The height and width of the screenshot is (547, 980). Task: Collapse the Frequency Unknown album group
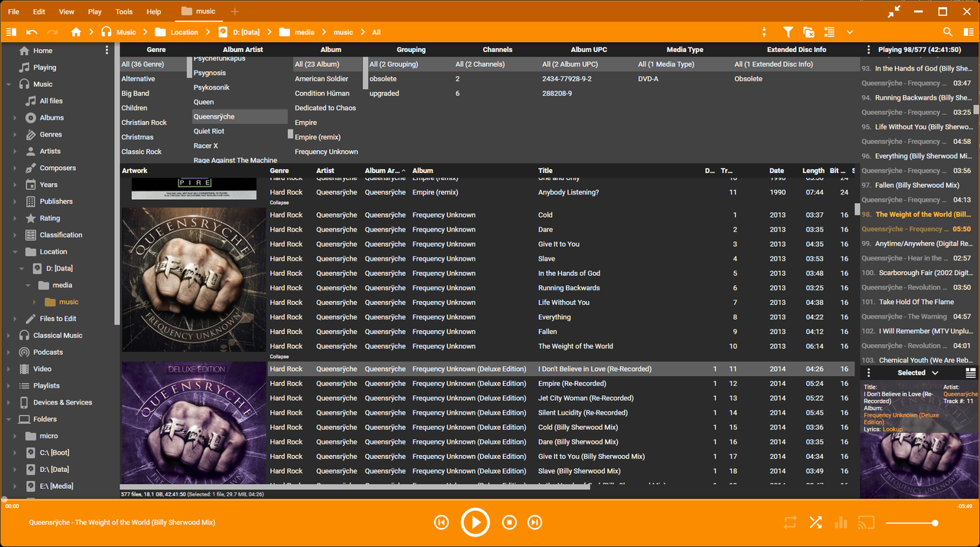pyautogui.click(x=279, y=356)
